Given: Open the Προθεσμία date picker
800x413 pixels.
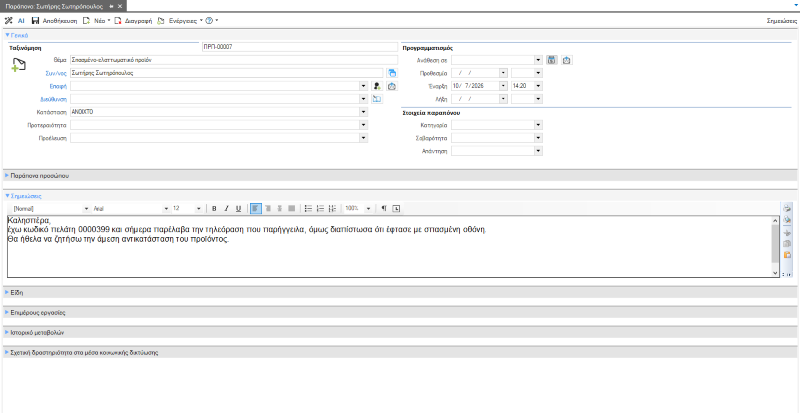Looking at the screenshot, I should 504,73.
